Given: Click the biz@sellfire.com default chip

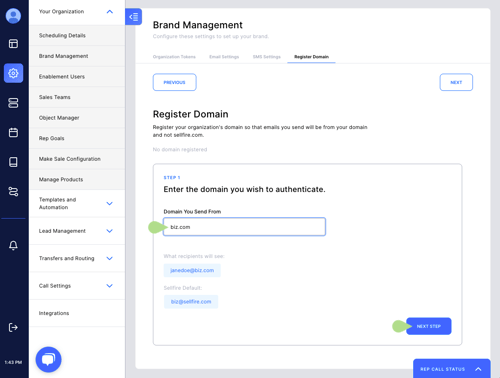Looking at the screenshot, I should click(x=191, y=302).
